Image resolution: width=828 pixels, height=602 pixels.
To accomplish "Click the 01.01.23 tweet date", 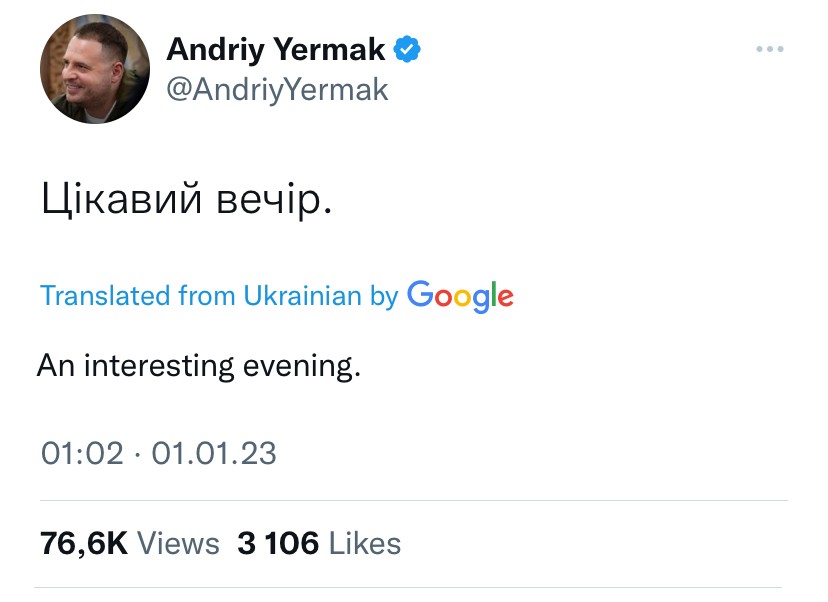I will click(x=213, y=453).
